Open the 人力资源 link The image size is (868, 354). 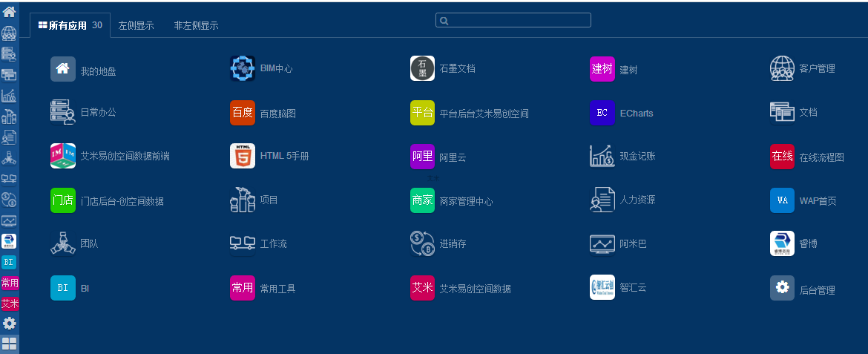click(637, 200)
